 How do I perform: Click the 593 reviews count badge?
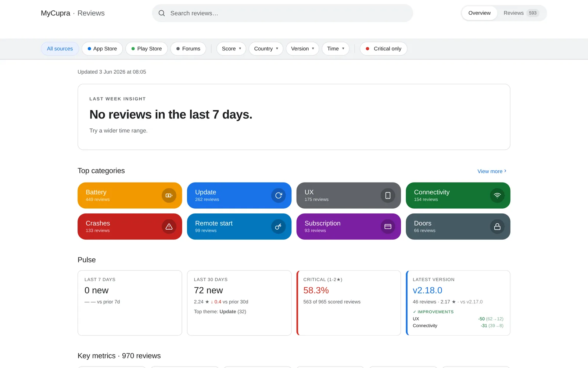tap(533, 13)
